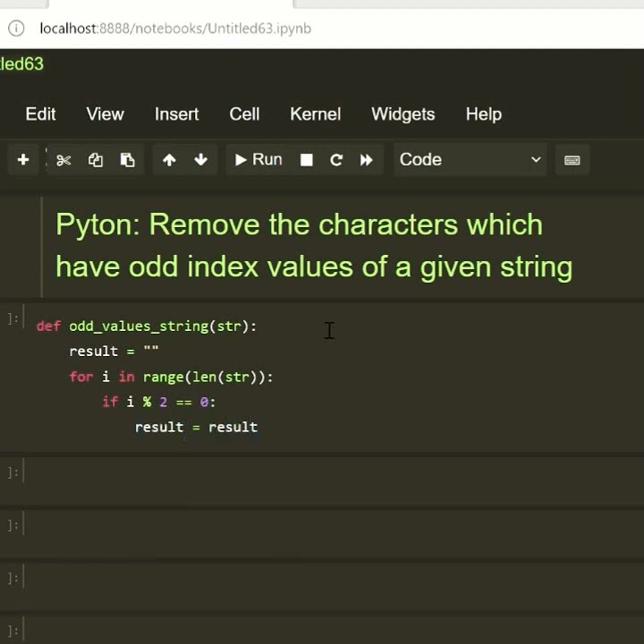
Task: Click the notebook title ending in led63
Action: tap(21, 64)
